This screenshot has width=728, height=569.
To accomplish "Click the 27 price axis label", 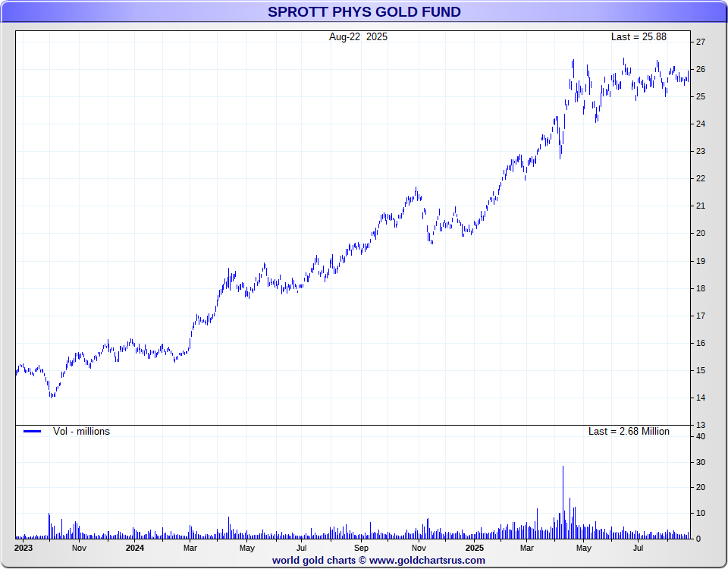I will coord(701,42).
